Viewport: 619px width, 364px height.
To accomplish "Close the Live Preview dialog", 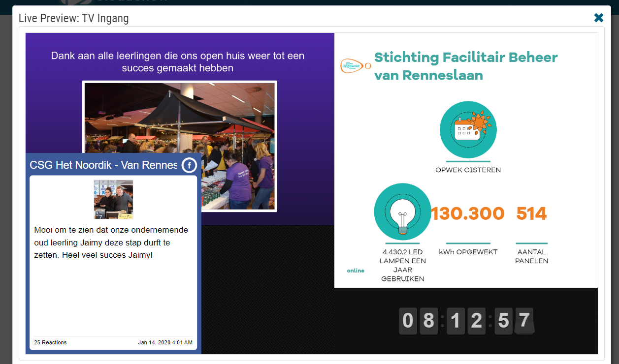I will point(599,18).
